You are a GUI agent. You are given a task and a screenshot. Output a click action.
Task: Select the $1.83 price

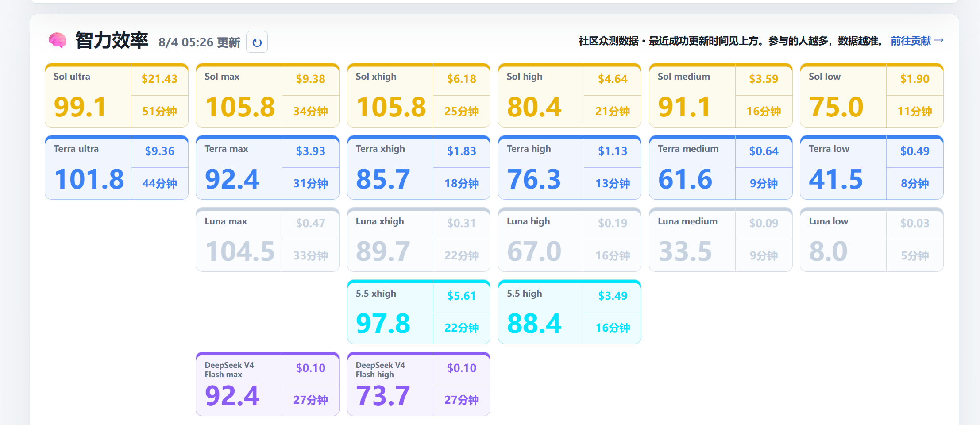(462, 151)
